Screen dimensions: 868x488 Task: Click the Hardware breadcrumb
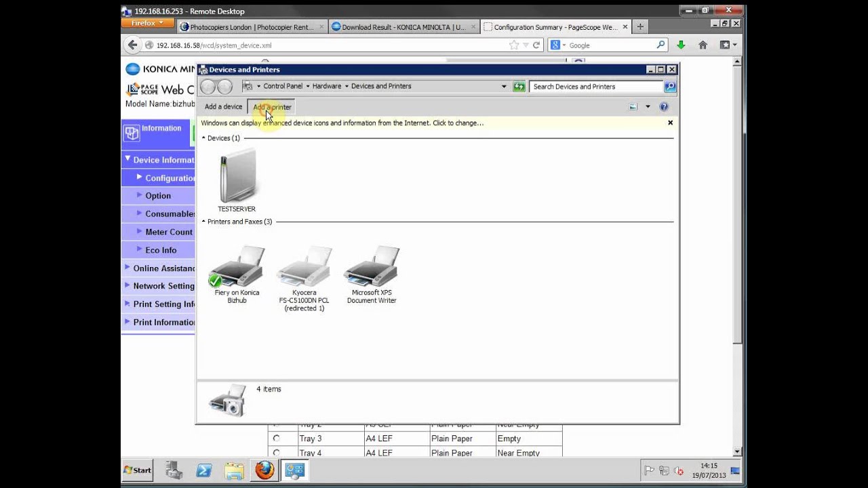point(327,86)
